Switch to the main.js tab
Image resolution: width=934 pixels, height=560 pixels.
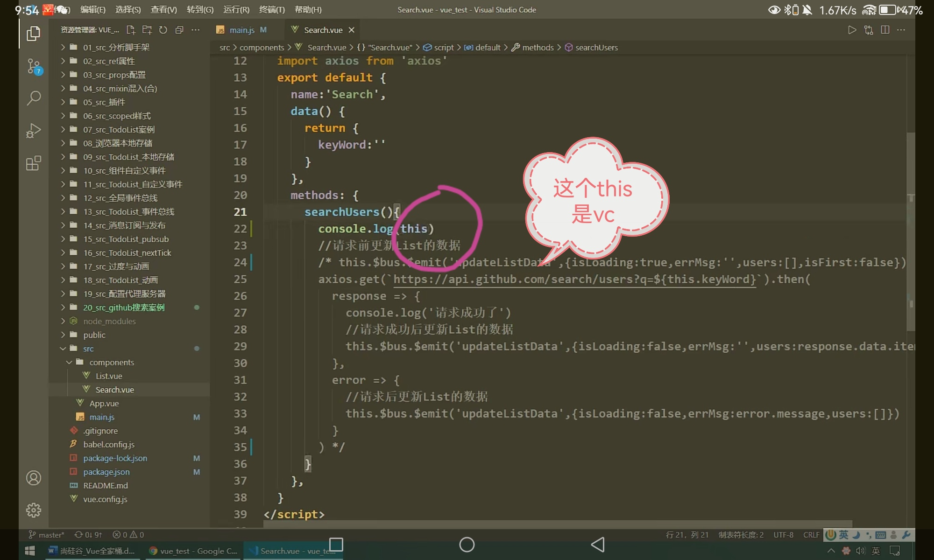241,30
